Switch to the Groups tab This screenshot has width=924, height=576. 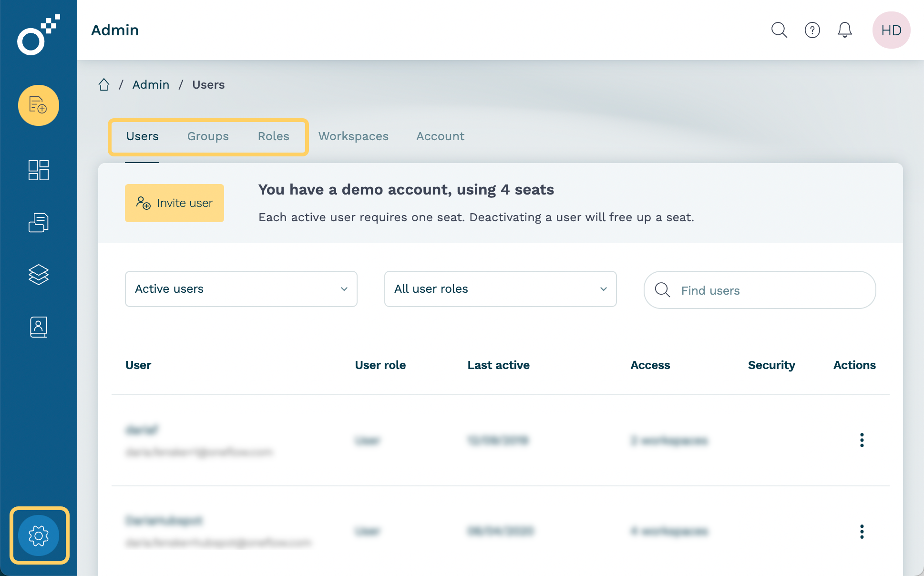[x=208, y=136]
